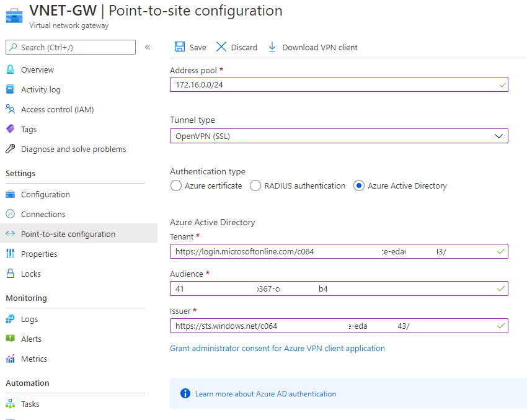This screenshot has width=527, height=420.
Task: Click the purple Tags icon
Action: click(x=11, y=129)
